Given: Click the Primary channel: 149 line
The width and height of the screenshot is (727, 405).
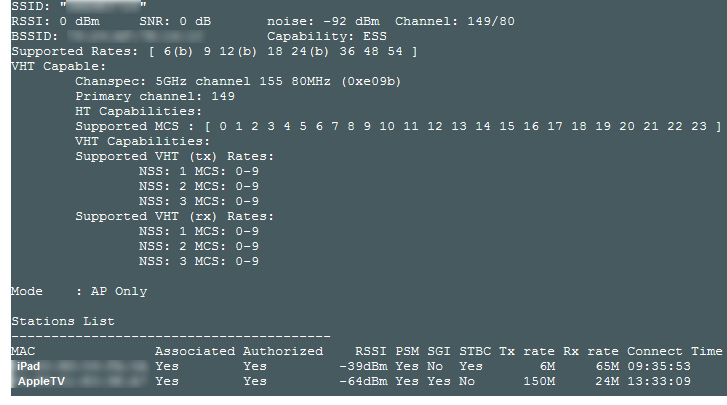Looking at the screenshot, I should pyautogui.click(x=154, y=96).
